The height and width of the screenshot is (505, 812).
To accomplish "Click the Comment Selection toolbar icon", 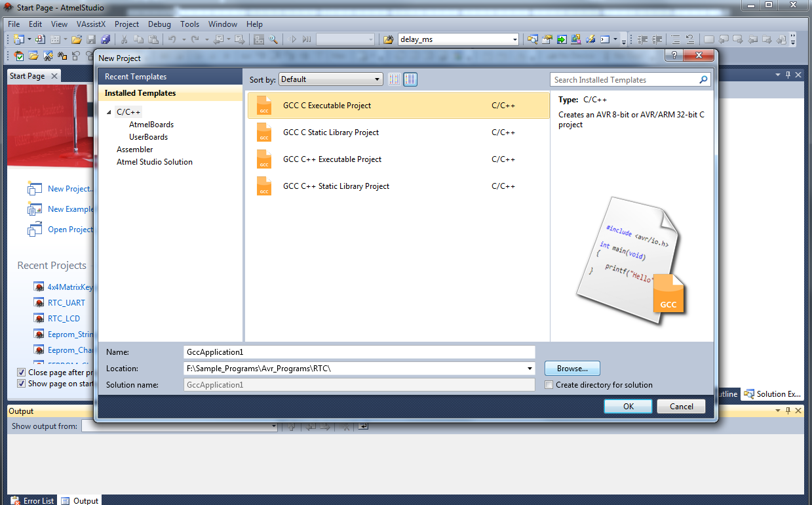I will click(674, 39).
